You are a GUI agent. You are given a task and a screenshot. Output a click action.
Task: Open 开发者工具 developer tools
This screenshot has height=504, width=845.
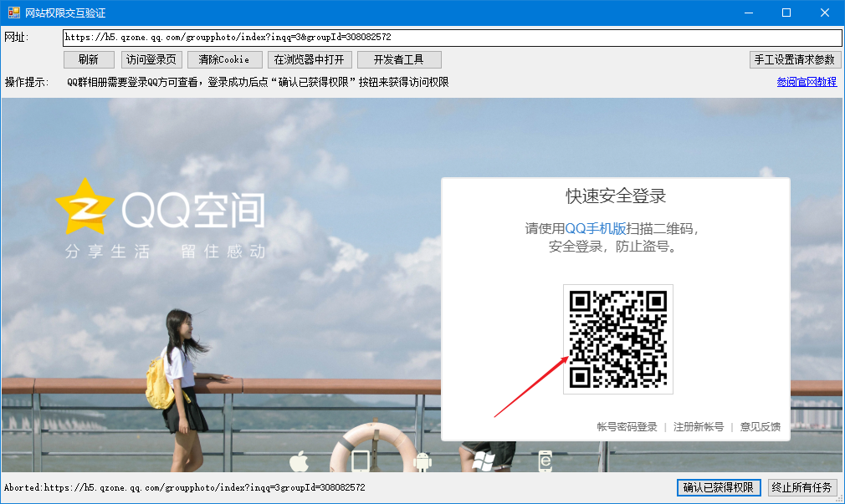pos(399,59)
